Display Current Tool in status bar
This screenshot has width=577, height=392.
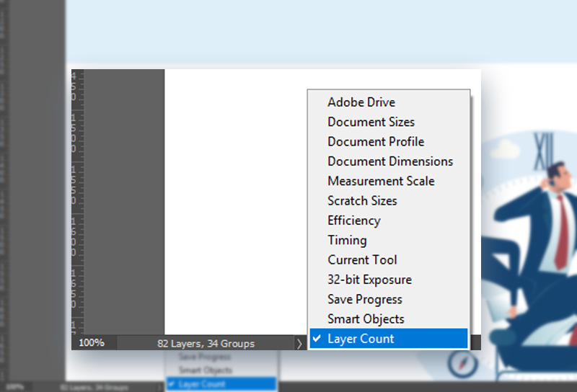pyautogui.click(x=362, y=260)
